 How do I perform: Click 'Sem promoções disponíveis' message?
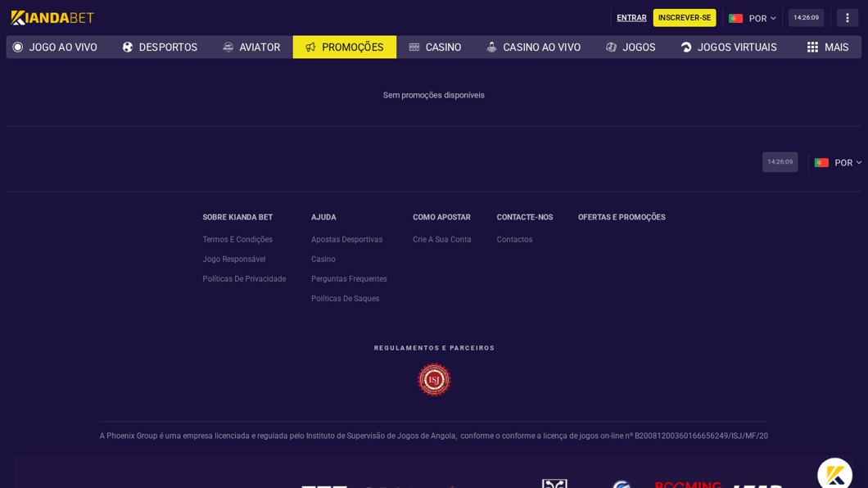(x=433, y=95)
